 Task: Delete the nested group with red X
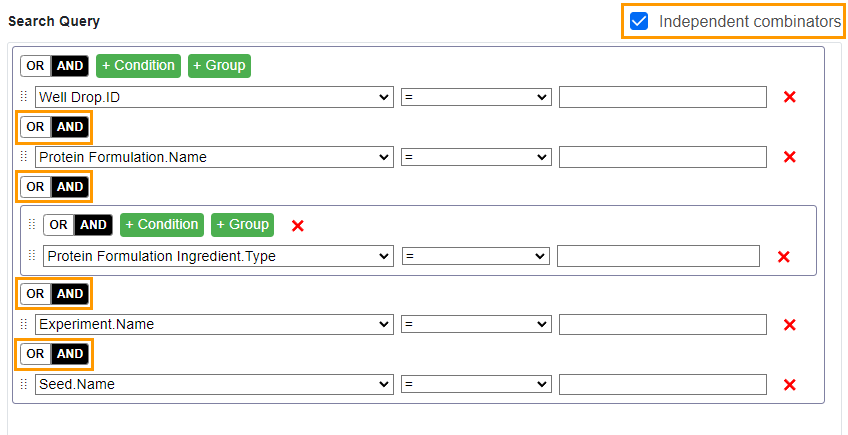297,226
